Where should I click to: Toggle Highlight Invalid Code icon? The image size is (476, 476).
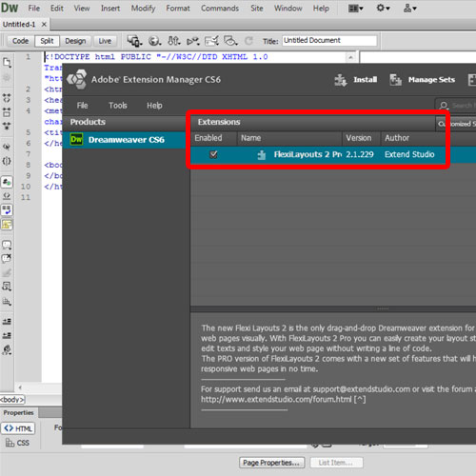pyautogui.click(x=7, y=196)
